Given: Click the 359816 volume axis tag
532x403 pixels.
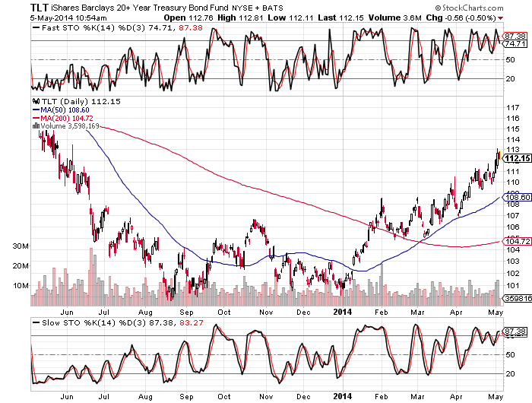Looking at the screenshot, I should 517,298.
